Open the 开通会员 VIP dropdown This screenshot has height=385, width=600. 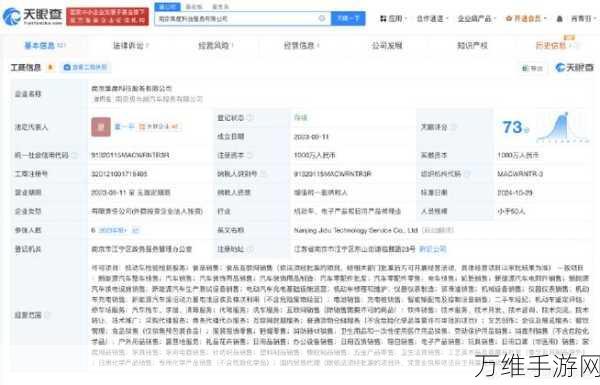[526, 18]
